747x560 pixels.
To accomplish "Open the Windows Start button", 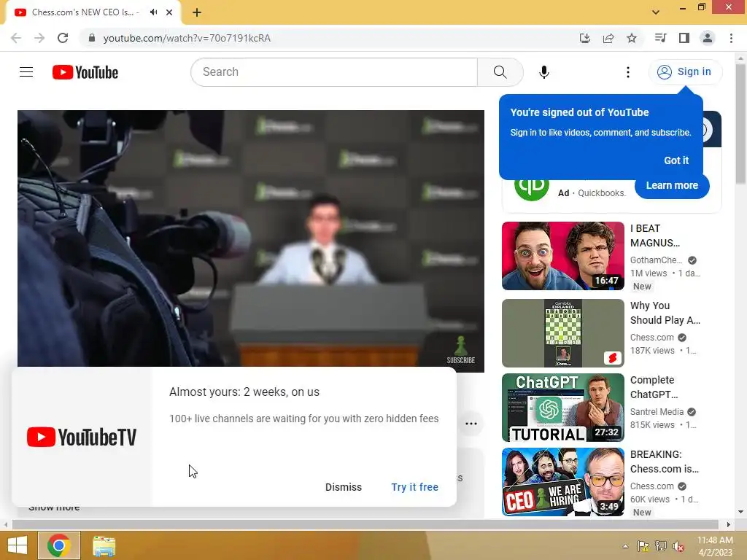I will pyautogui.click(x=18, y=545).
